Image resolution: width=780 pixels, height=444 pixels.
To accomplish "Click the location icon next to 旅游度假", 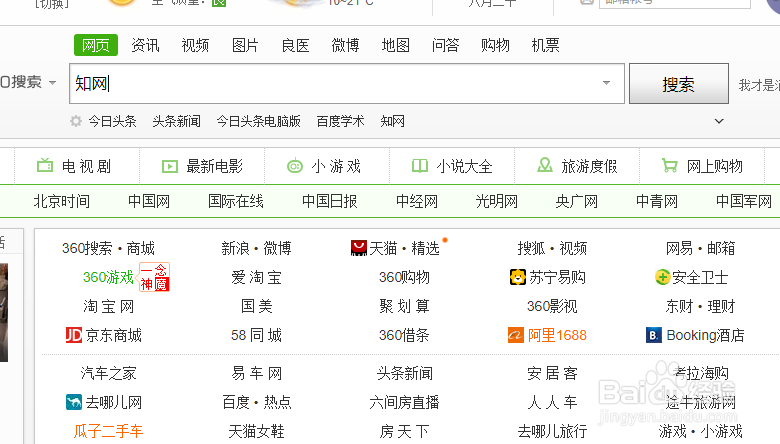I will tap(545, 165).
